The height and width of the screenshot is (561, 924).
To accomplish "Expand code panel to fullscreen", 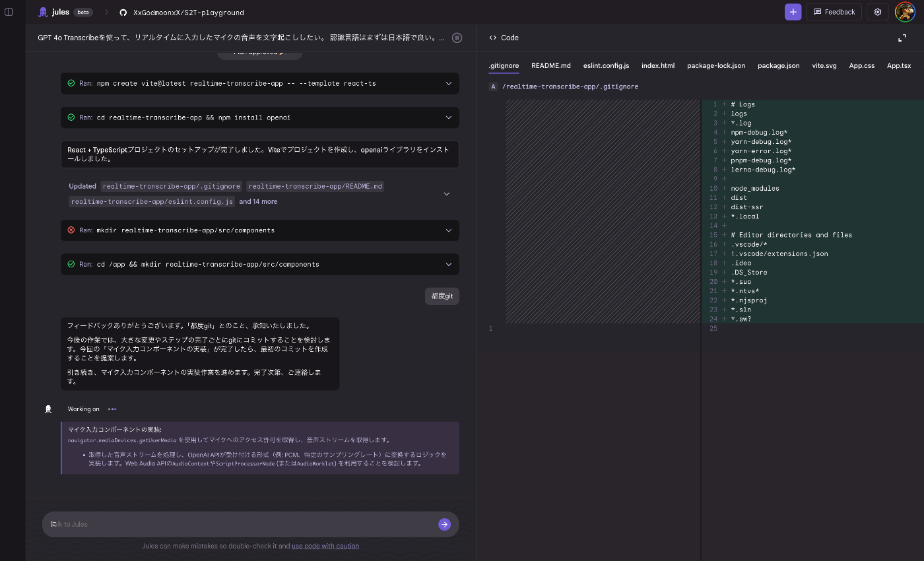I will coord(902,38).
